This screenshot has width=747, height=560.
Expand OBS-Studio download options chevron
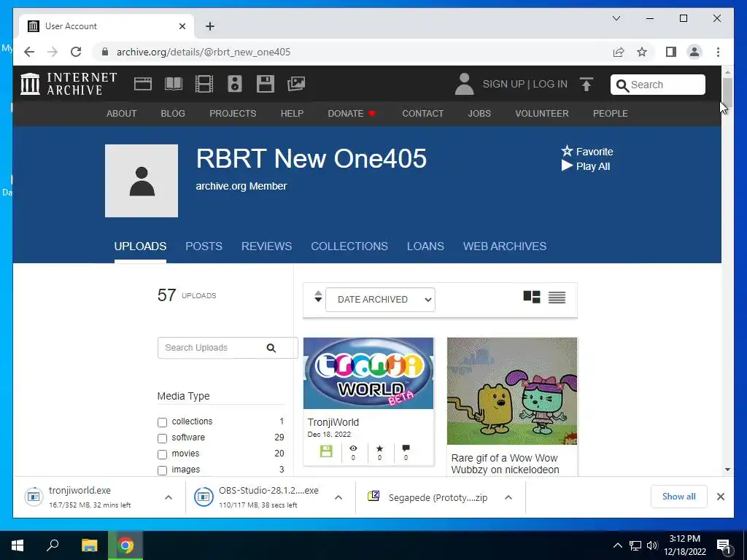coord(338,497)
